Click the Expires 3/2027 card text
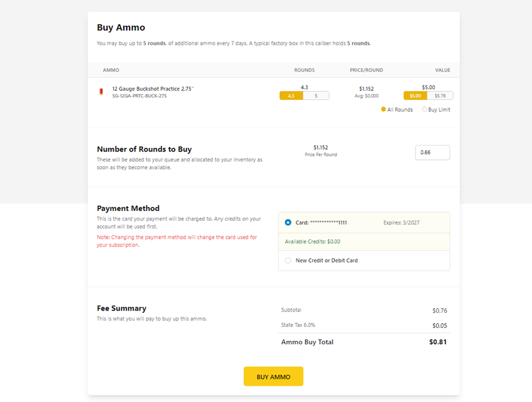Screen dimensions: 532x402 [x=401, y=223]
